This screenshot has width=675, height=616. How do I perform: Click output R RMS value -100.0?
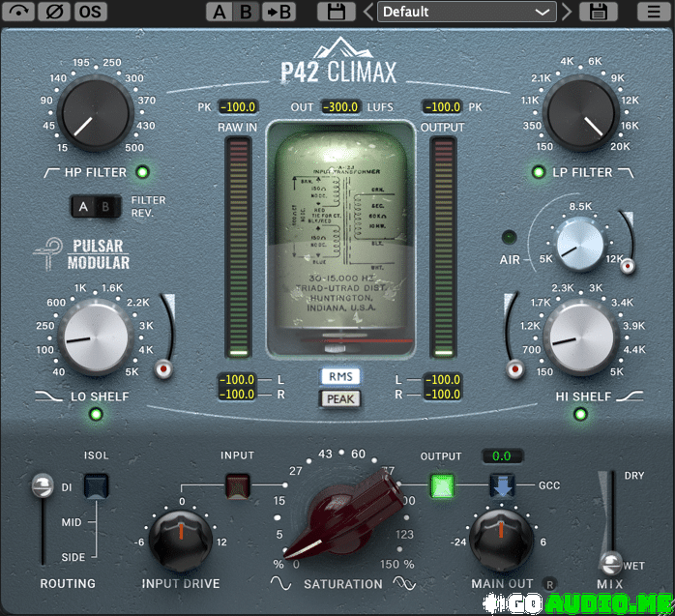443,394
